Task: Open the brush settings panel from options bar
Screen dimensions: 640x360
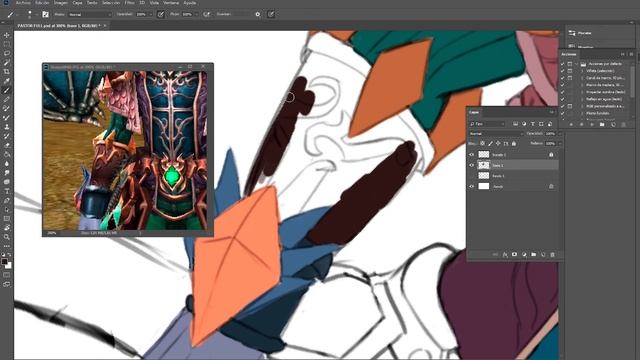Action: (x=45, y=14)
